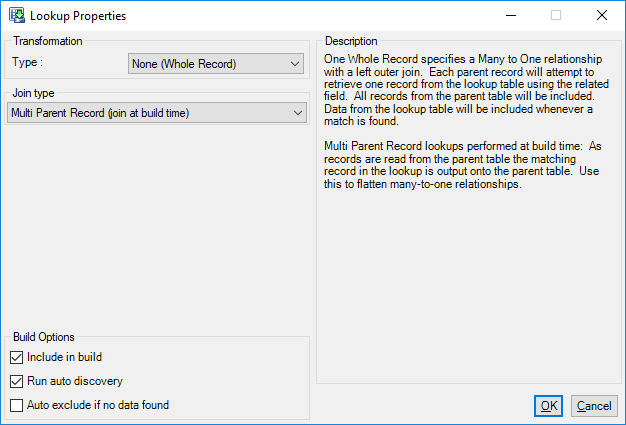Open the Transformation Type combo box
This screenshot has height=425, width=626.
[x=216, y=64]
